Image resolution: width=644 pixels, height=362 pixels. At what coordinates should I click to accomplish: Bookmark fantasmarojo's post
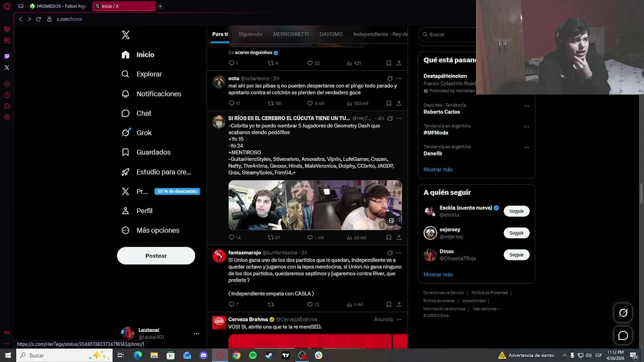[388, 304]
